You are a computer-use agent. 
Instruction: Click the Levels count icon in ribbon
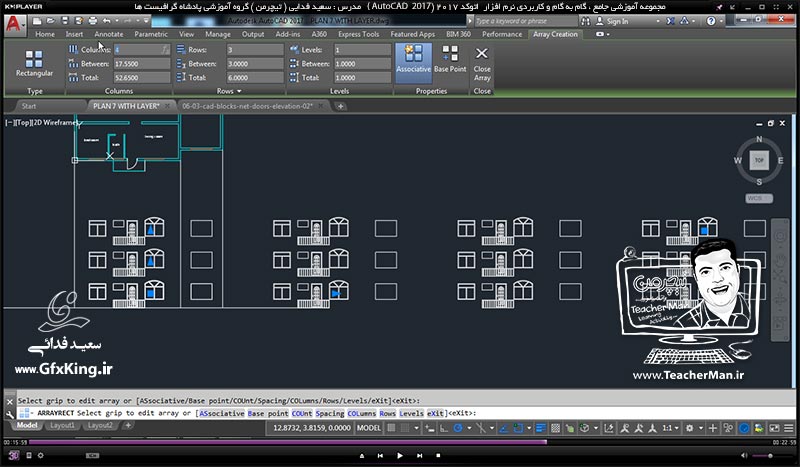[294, 50]
